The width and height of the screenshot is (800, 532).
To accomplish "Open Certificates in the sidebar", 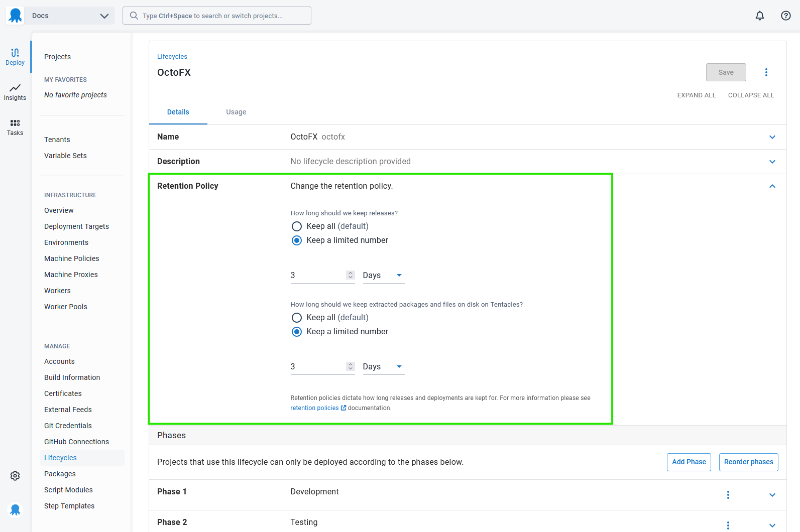I will (x=63, y=393).
